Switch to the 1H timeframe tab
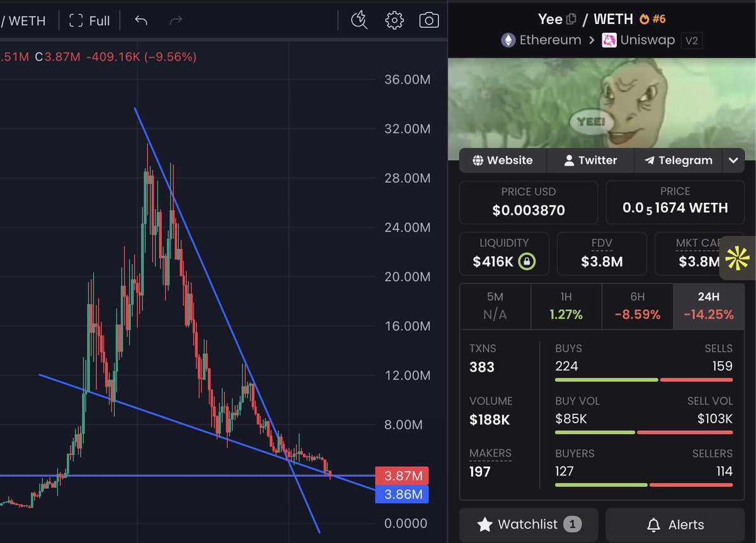The width and height of the screenshot is (756, 543). [x=566, y=305]
